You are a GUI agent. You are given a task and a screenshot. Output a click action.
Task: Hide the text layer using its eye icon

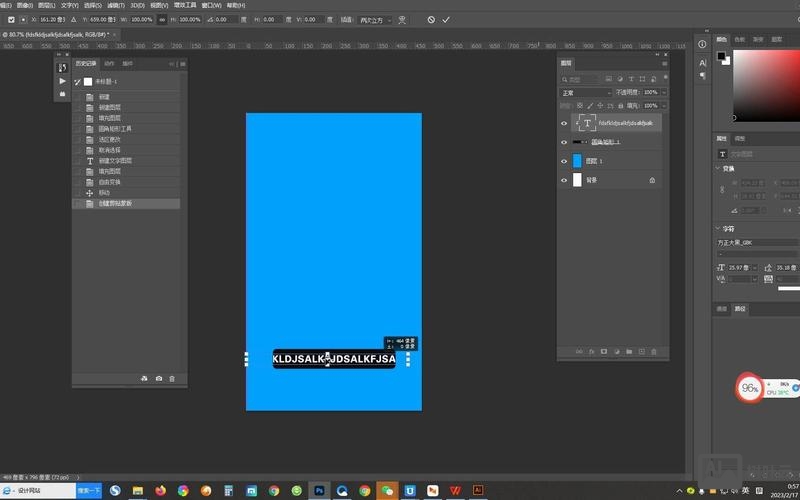coord(564,123)
